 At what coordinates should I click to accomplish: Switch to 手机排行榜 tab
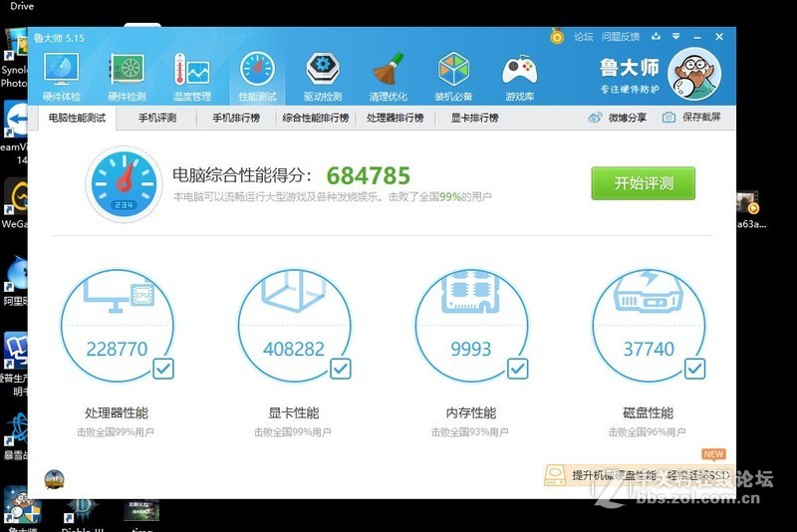[236, 118]
